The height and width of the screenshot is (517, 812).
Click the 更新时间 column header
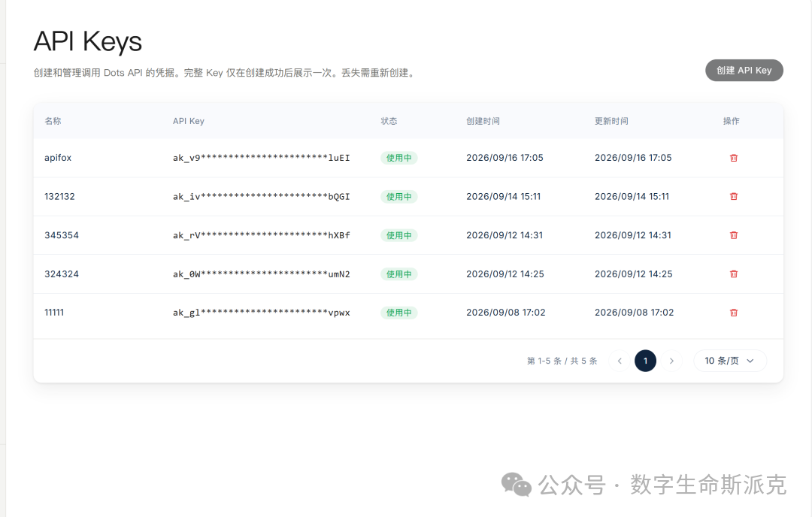pyautogui.click(x=611, y=121)
